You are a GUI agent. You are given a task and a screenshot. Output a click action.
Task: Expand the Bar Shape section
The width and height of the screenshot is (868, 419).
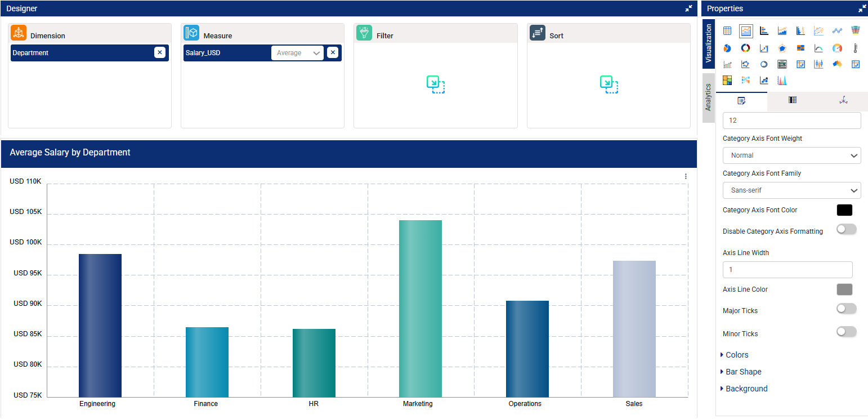(742, 372)
